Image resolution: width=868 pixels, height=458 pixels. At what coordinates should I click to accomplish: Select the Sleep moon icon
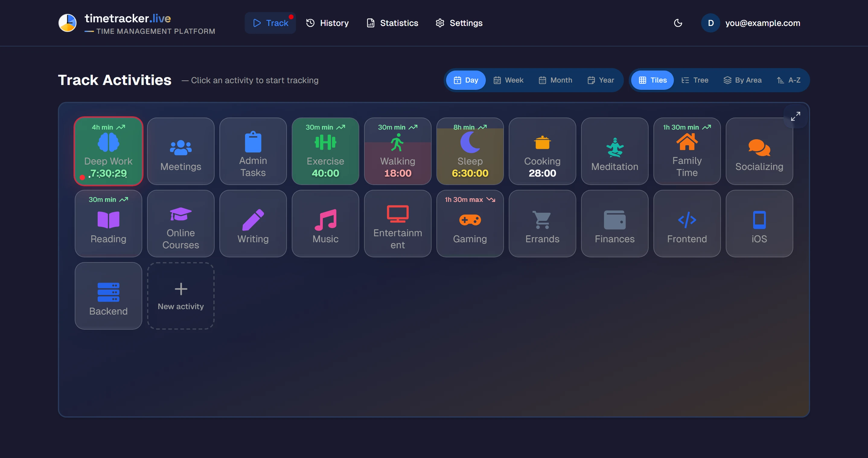point(470,142)
